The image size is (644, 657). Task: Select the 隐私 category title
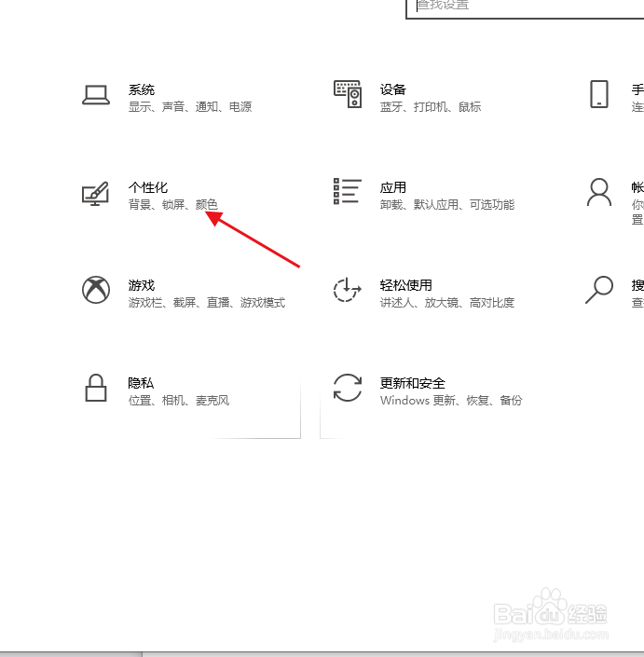(x=141, y=383)
